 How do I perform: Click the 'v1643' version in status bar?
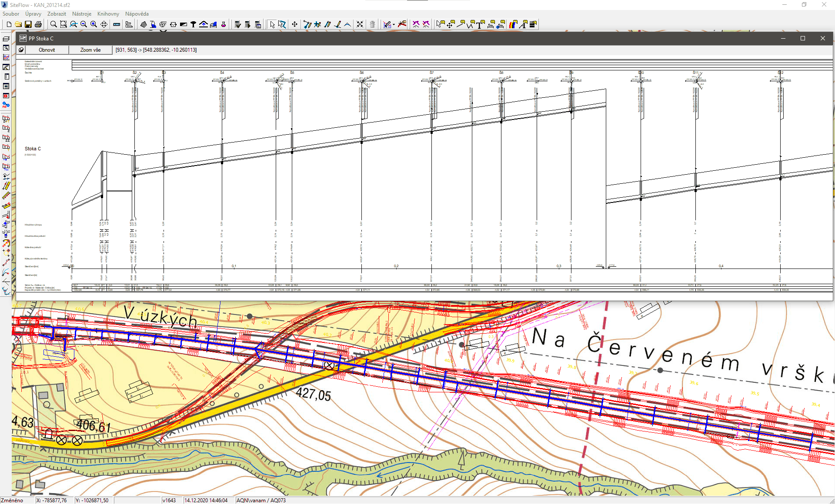[x=169, y=501]
